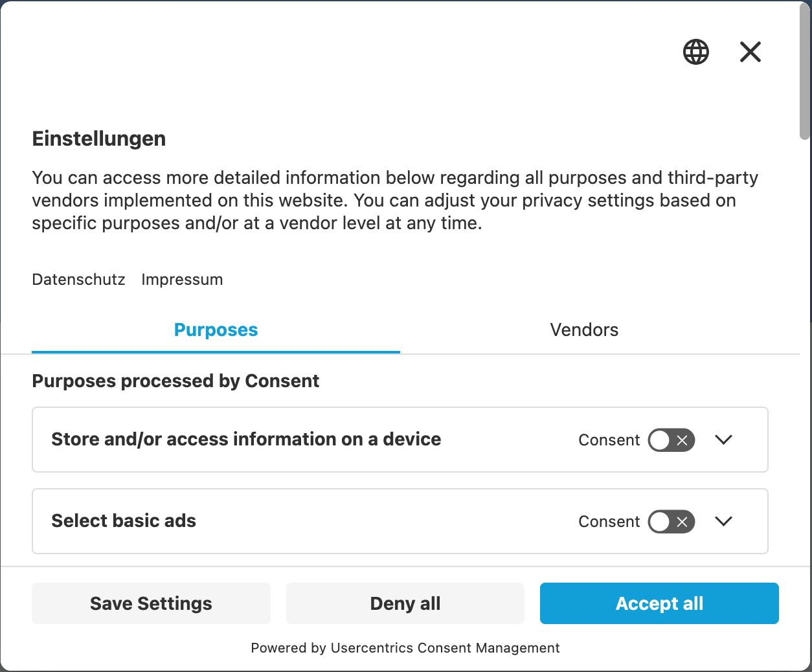This screenshot has width=812, height=672.
Task: Click the Accept all button
Action: (659, 603)
